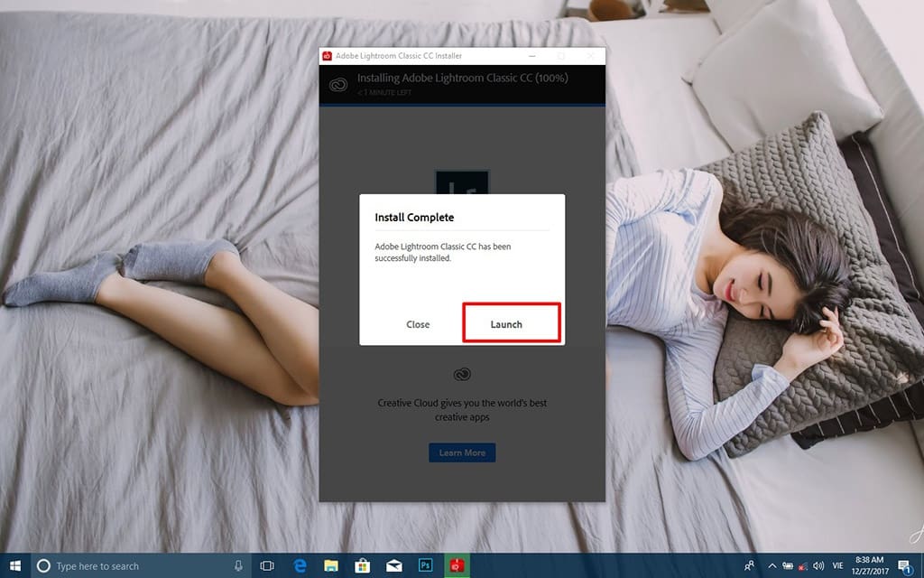The width and height of the screenshot is (924, 578).
Task: Open the Windows Start menu
Action: click(x=15, y=565)
